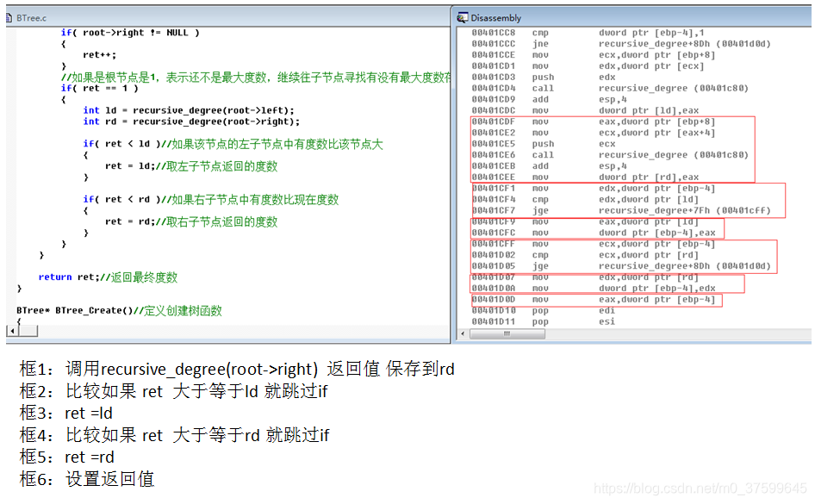Click the left scroll arrow of Disassembly pane
The width and height of the screenshot is (815, 504).
(463, 334)
